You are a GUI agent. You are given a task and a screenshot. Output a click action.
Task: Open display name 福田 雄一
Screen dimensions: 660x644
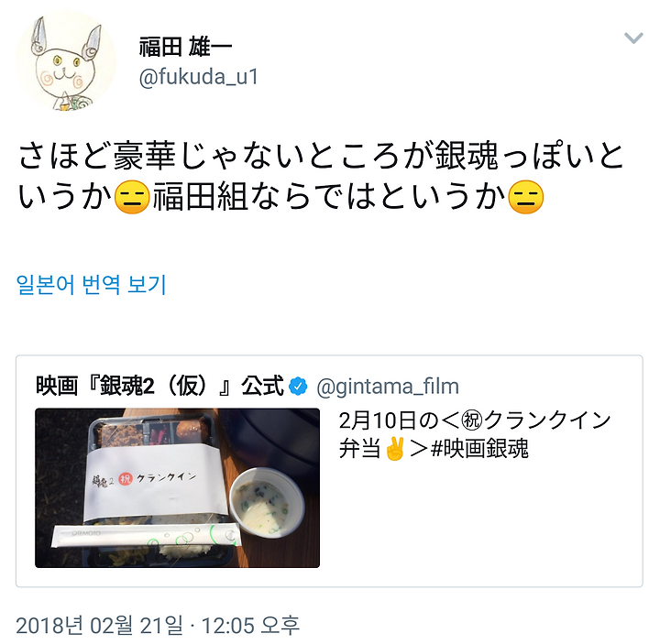[185, 47]
